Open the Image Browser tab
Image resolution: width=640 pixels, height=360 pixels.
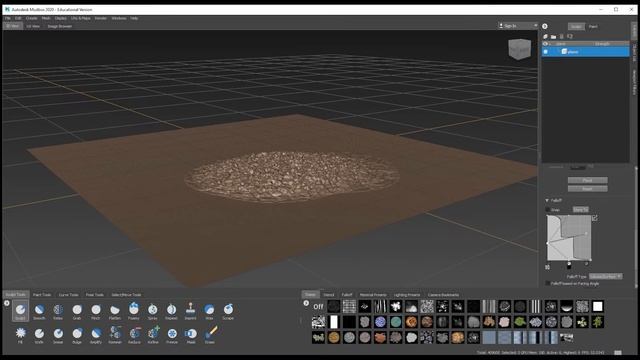tap(60, 26)
